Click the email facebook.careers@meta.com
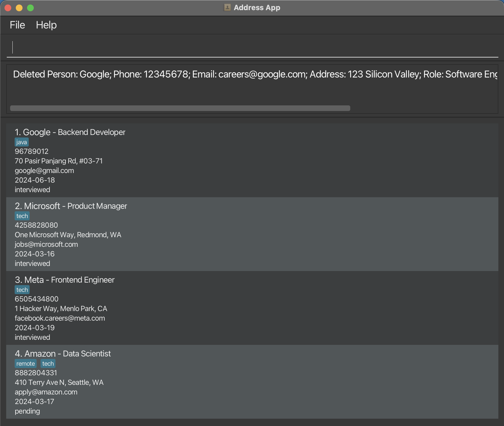Image resolution: width=504 pixels, height=426 pixels. click(60, 318)
